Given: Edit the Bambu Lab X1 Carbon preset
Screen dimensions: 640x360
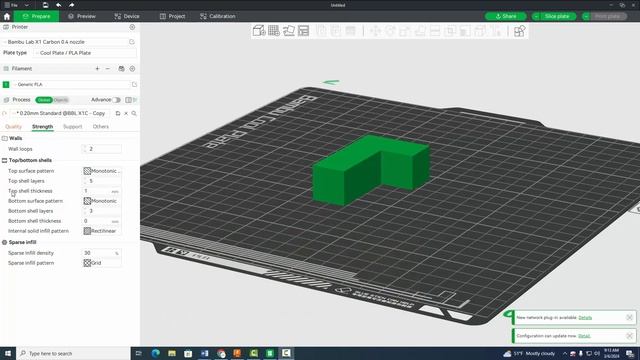Looking at the screenshot, I should 131,42.
